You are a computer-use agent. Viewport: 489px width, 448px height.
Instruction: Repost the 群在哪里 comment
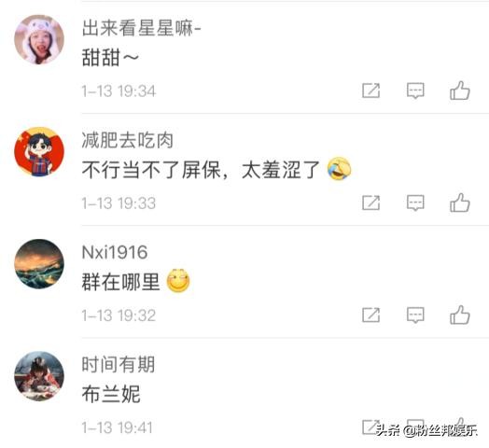pyautogui.click(x=370, y=315)
